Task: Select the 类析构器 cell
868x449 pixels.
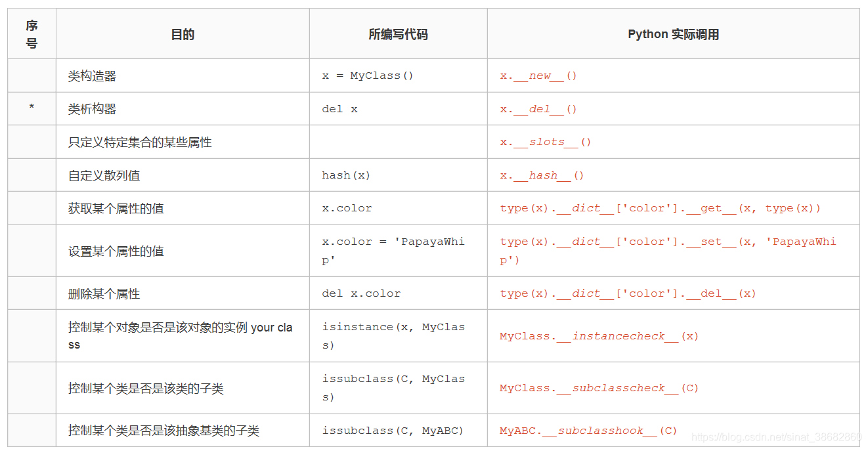Action: pyautogui.click(x=183, y=109)
